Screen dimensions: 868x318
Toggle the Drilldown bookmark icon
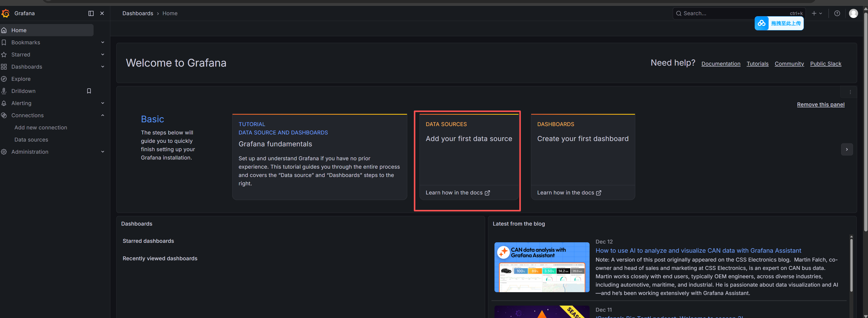[x=89, y=91]
